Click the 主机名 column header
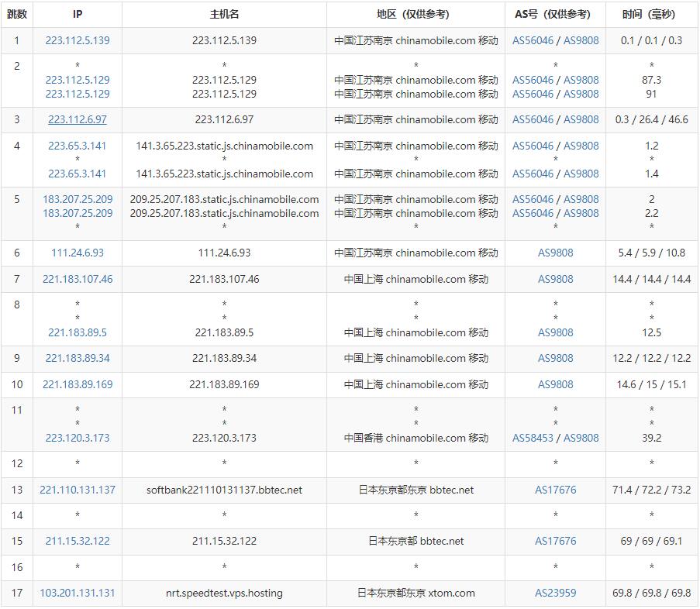700x609 pixels. (224, 14)
